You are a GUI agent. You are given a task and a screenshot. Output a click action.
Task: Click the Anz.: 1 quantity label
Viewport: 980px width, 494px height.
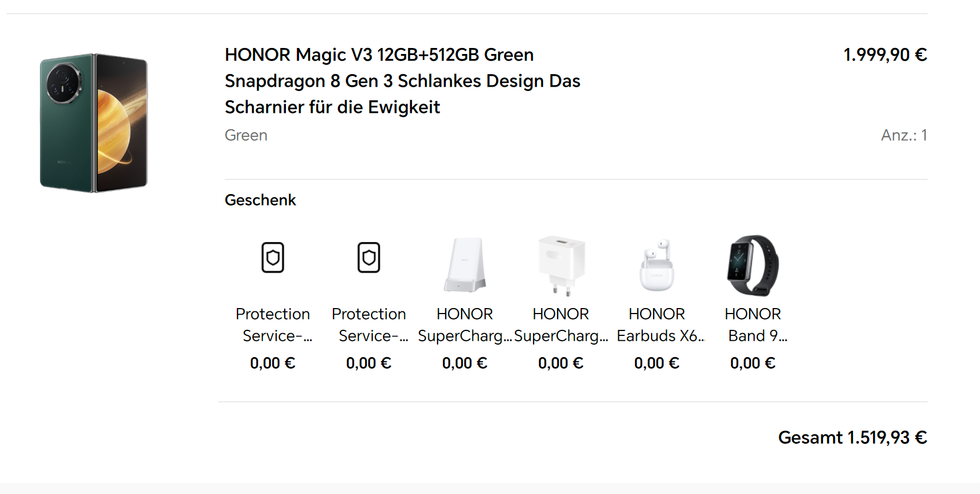tap(904, 135)
